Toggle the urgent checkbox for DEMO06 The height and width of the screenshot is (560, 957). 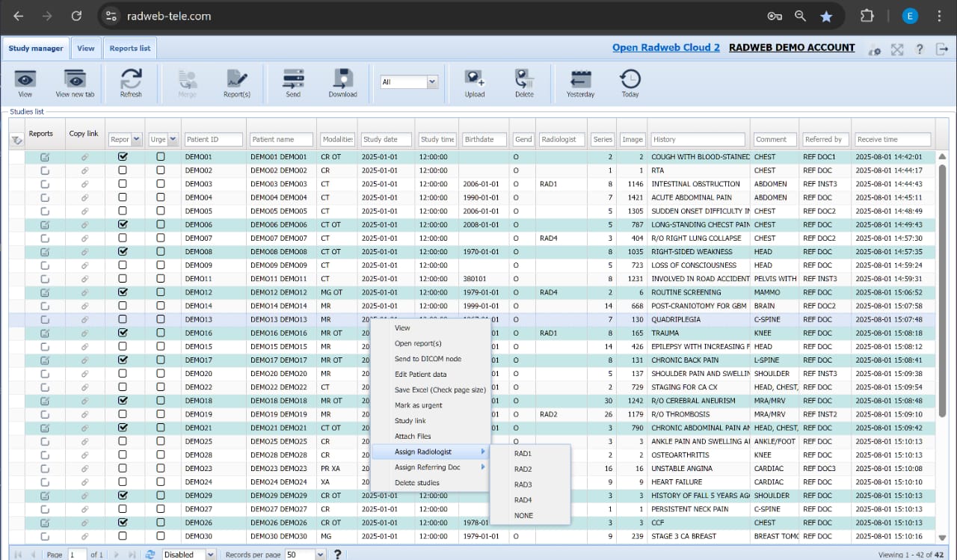[x=161, y=224]
